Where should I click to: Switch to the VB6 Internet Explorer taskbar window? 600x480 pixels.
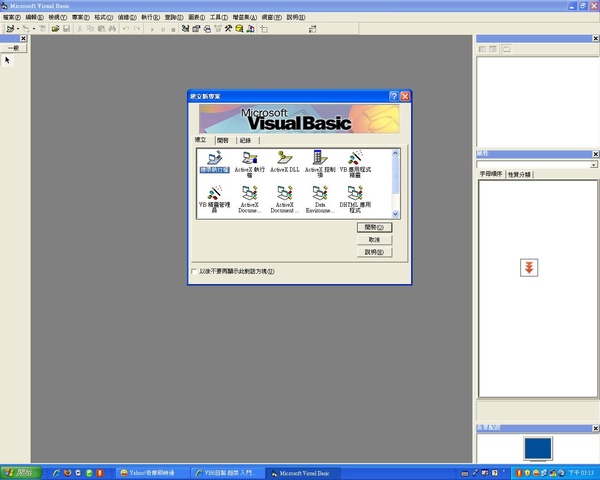point(228,473)
